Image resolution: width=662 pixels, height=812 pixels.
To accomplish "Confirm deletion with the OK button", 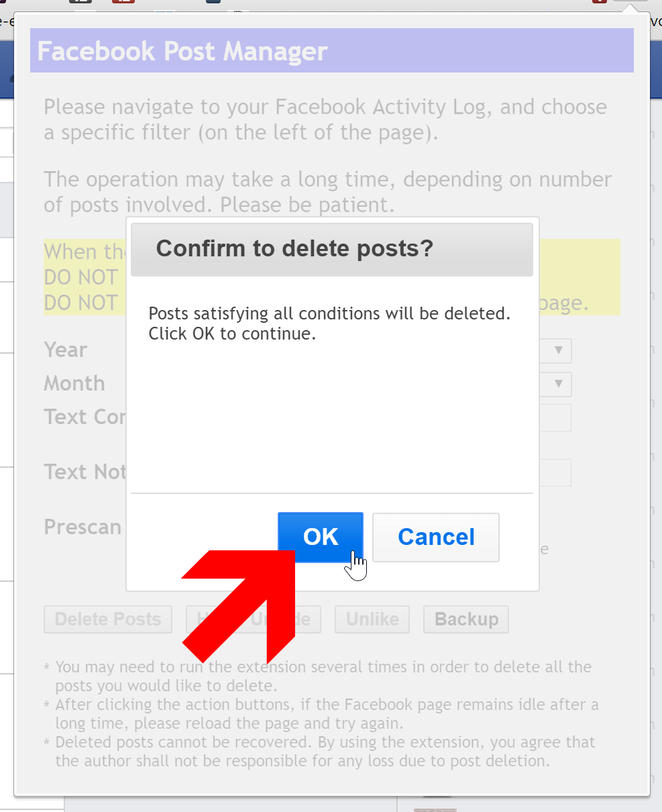I will coord(321,537).
